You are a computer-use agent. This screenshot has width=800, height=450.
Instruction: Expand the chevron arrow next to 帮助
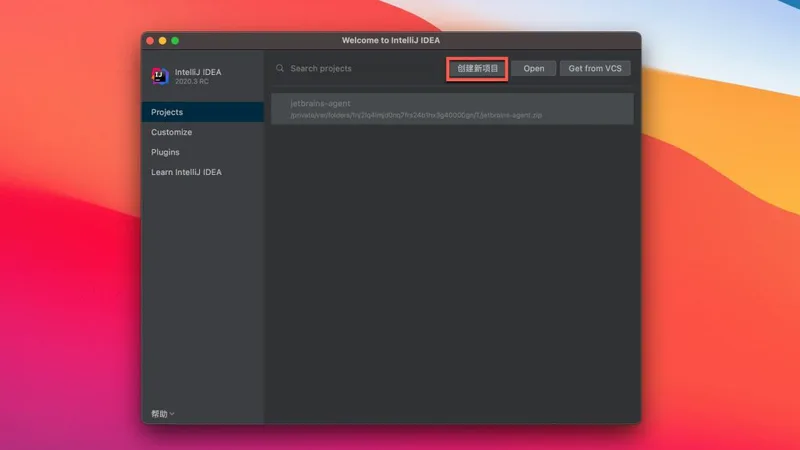click(x=172, y=414)
